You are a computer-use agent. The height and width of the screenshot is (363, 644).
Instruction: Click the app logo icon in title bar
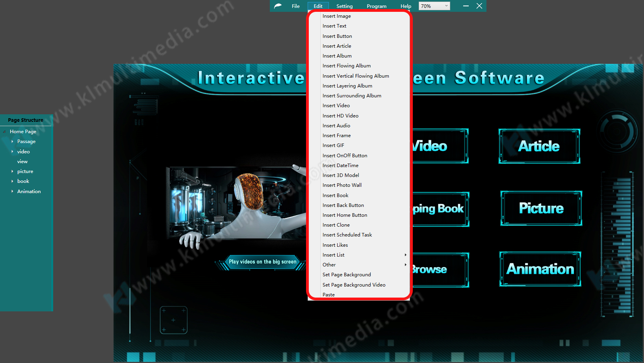(278, 6)
